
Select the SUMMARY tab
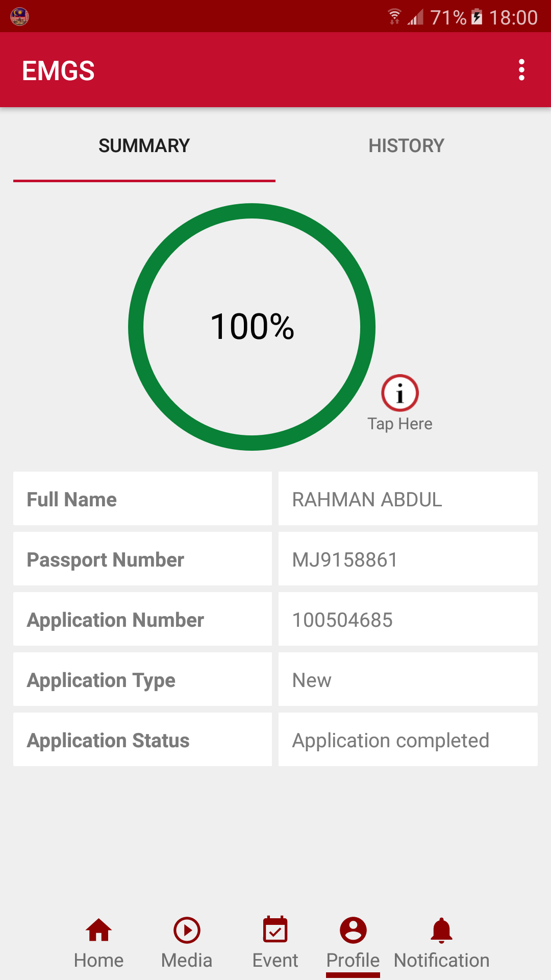tap(144, 146)
